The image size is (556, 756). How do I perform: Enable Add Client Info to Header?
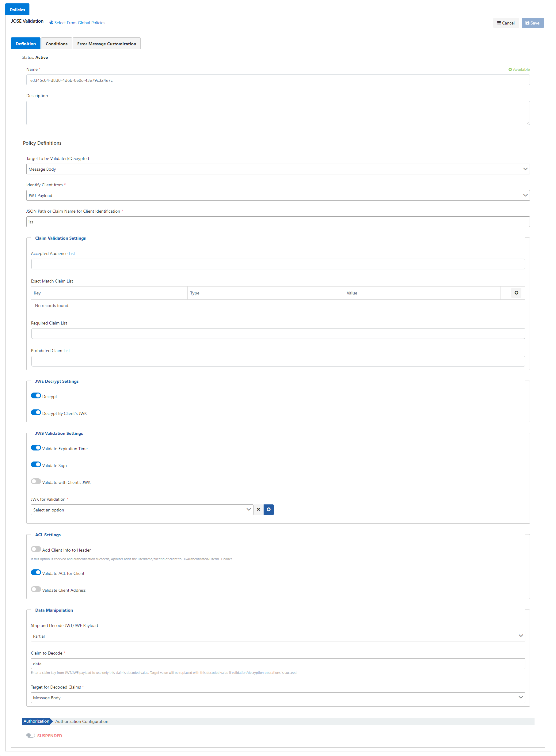coord(36,549)
